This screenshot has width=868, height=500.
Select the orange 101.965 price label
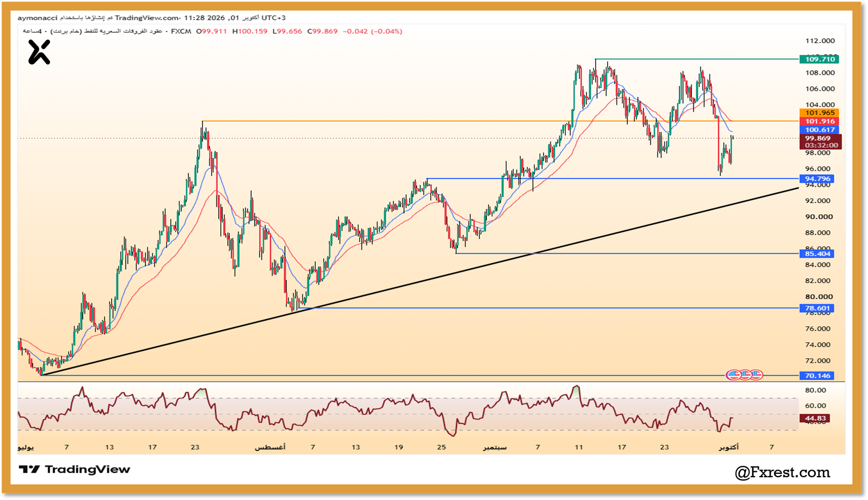click(819, 113)
